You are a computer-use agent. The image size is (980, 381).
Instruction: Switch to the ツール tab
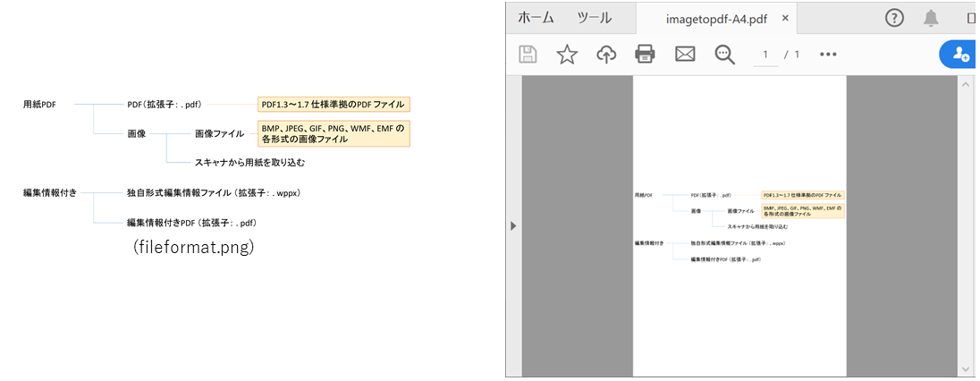tap(595, 18)
